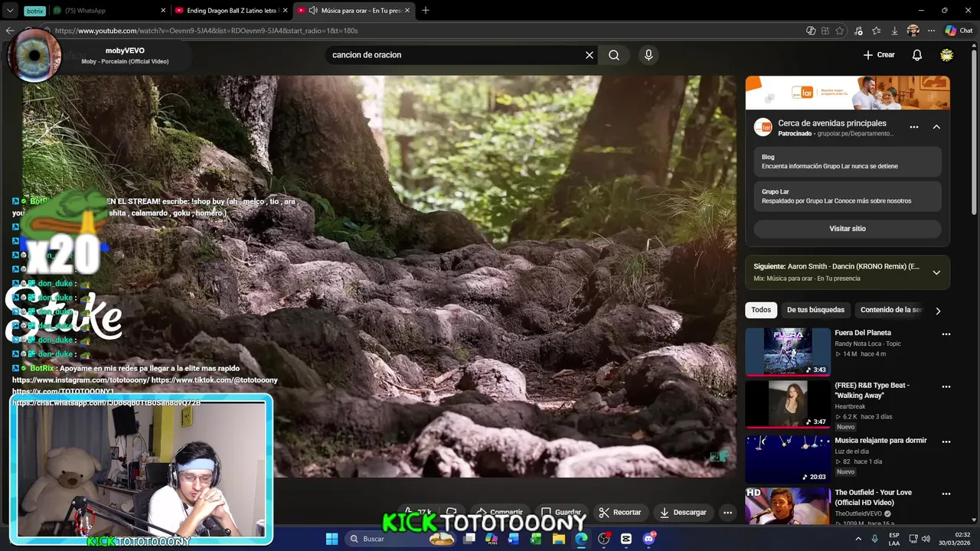The height and width of the screenshot is (551, 980).
Task: Open the Grupo Lar ad link
Action: click(x=848, y=196)
